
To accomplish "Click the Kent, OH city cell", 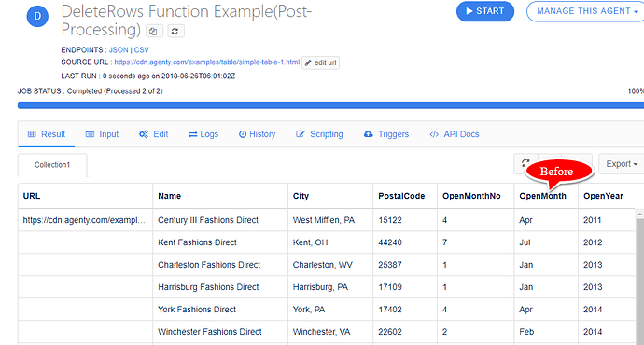I will (x=330, y=242).
